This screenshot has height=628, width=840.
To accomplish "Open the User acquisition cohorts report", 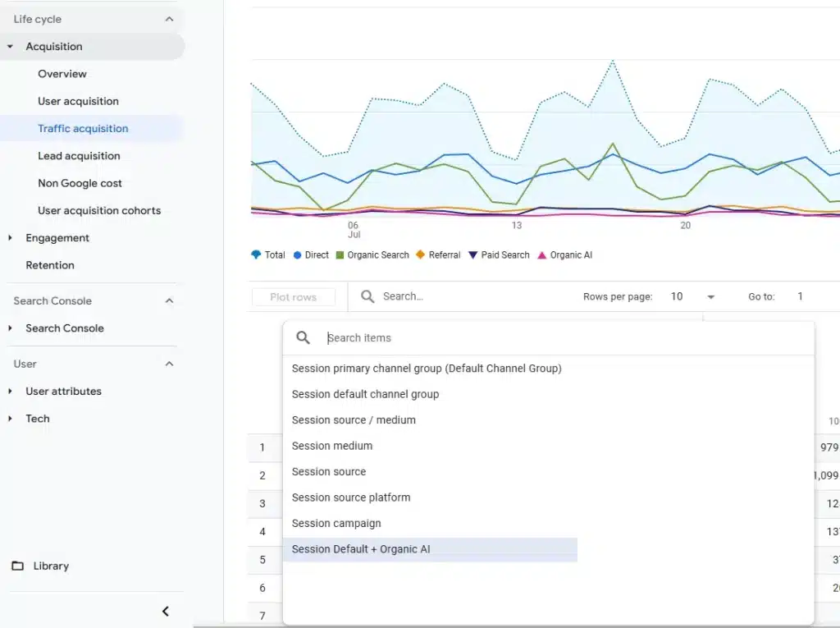I will click(98, 210).
